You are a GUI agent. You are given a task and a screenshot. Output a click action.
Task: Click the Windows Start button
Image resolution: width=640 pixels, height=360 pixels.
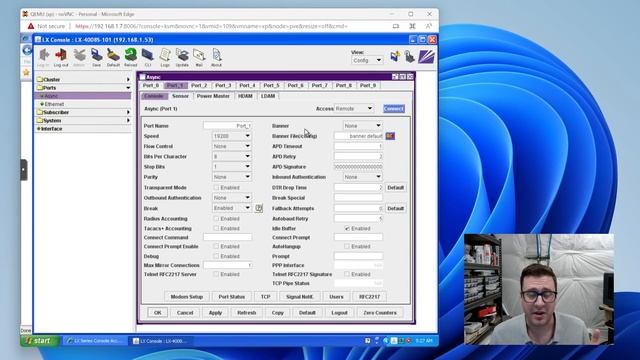click(40, 340)
